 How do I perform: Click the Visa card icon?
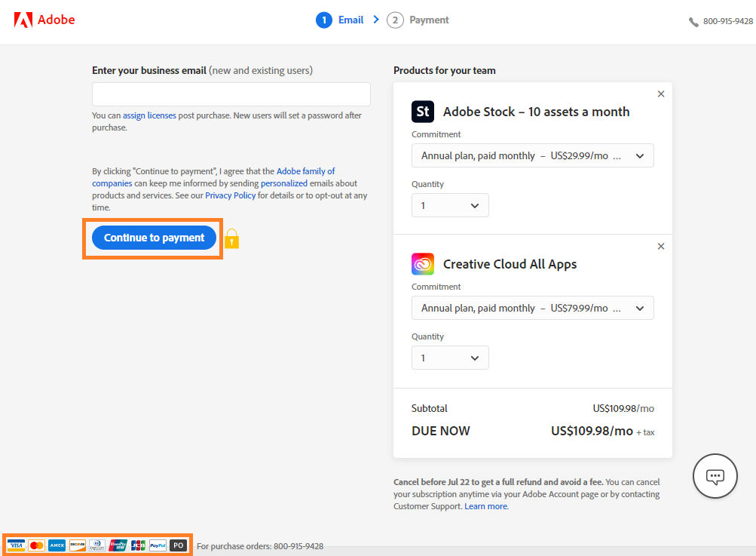tap(16, 545)
